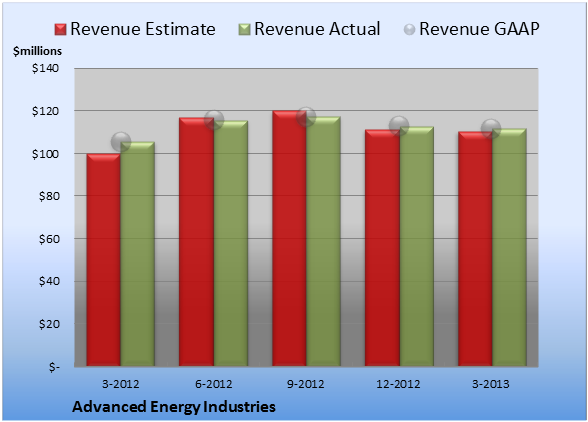This screenshot has width=588, height=422.
Task: Click the '$80' y-axis label
Action: tap(49, 196)
